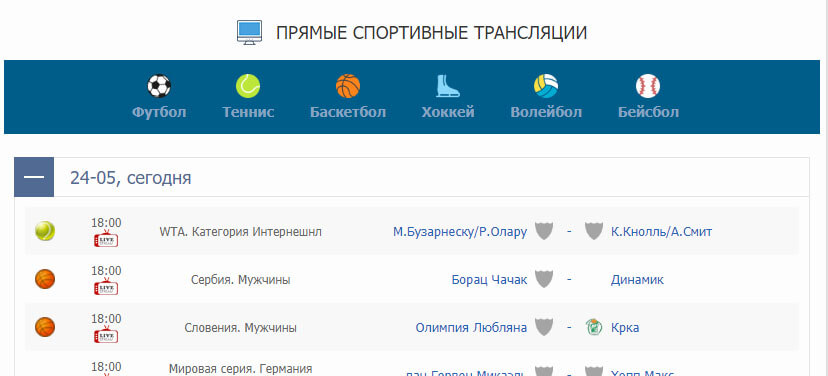
Task: Open the Футбол category
Action: click(x=159, y=112)
